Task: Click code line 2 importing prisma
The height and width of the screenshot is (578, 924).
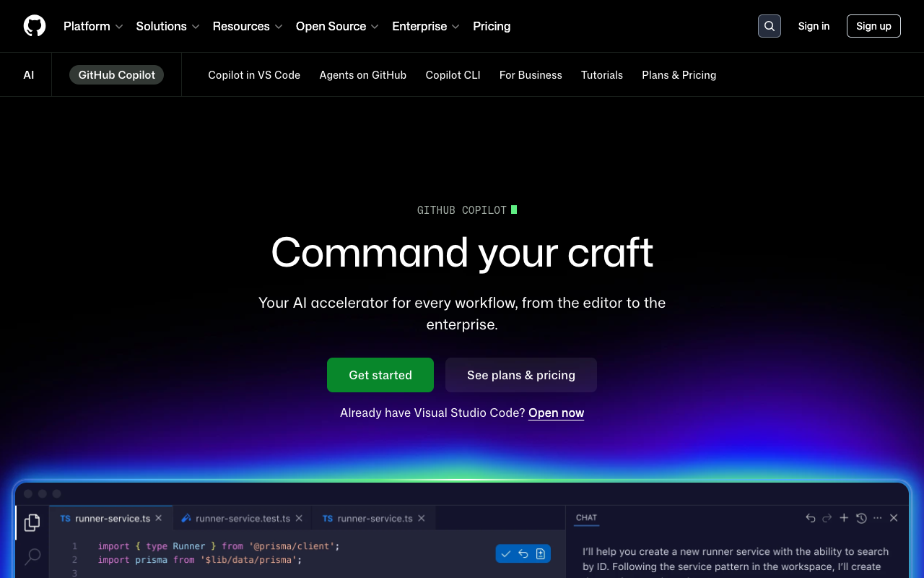Action: tap(200, 560)
